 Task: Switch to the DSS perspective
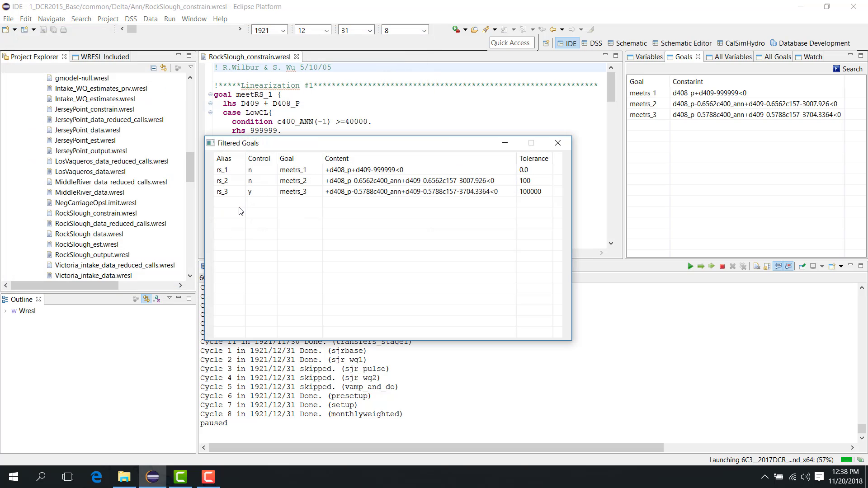[x=592, y=43]
